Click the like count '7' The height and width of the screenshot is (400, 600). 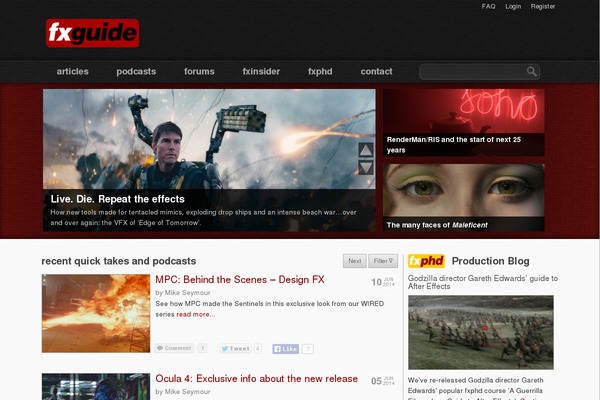click(x=308, y=349)
